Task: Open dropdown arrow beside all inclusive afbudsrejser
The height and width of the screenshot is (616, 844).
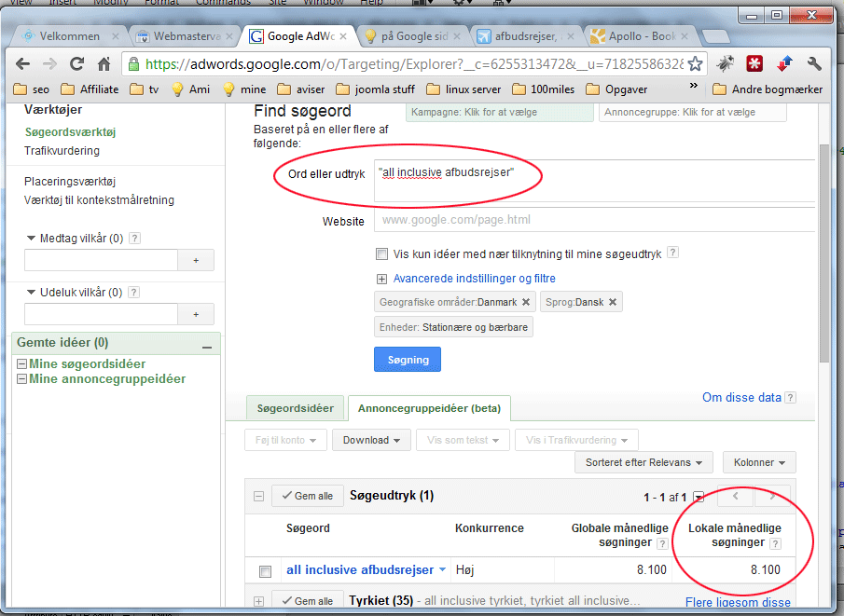Action: pos(442,569)
